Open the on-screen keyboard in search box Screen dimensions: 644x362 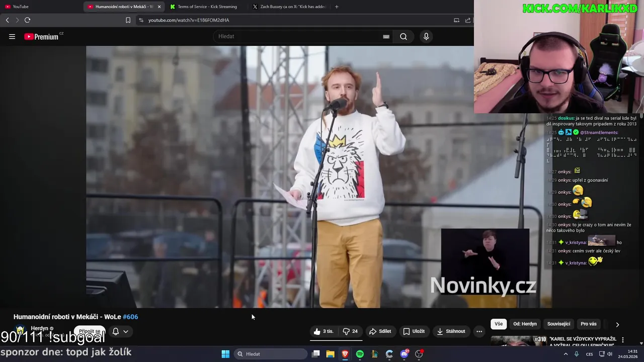(386, 36)
